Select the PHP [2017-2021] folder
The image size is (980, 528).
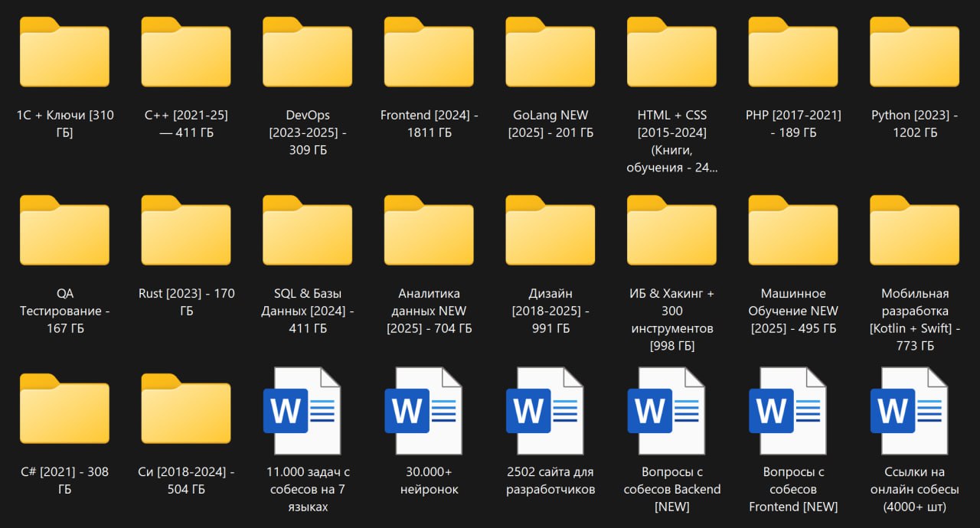(x=793, y=52)
